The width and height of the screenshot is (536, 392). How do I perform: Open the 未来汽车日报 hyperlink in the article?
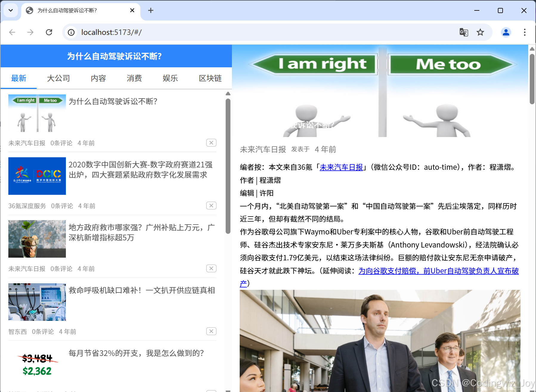pos(341,167)
